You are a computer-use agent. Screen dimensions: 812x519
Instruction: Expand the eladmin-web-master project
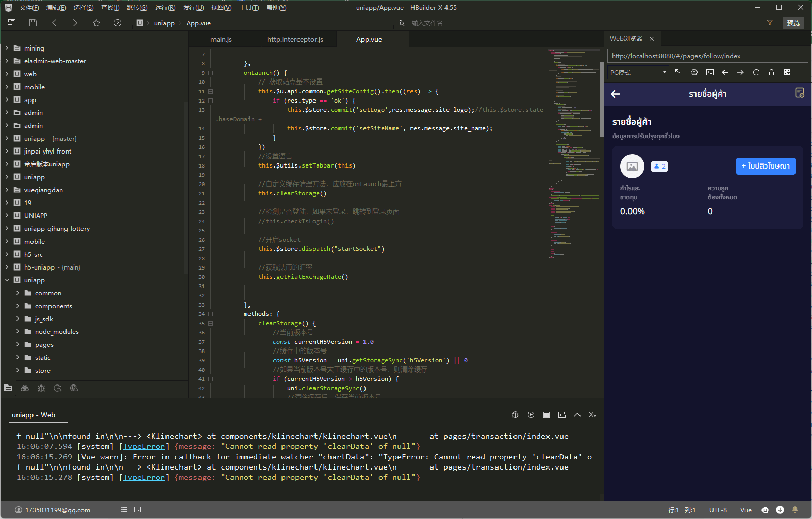pyautogui.click(x=7, y=61)
